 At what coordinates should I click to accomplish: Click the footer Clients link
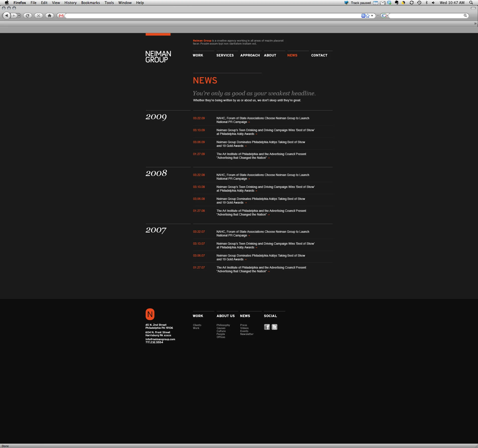click(x=197, y=325)
